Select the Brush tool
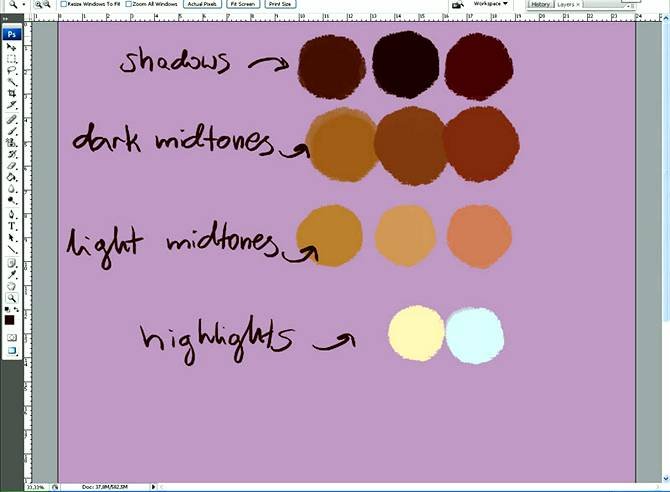 pyautogui.click(x=10, y=130)
